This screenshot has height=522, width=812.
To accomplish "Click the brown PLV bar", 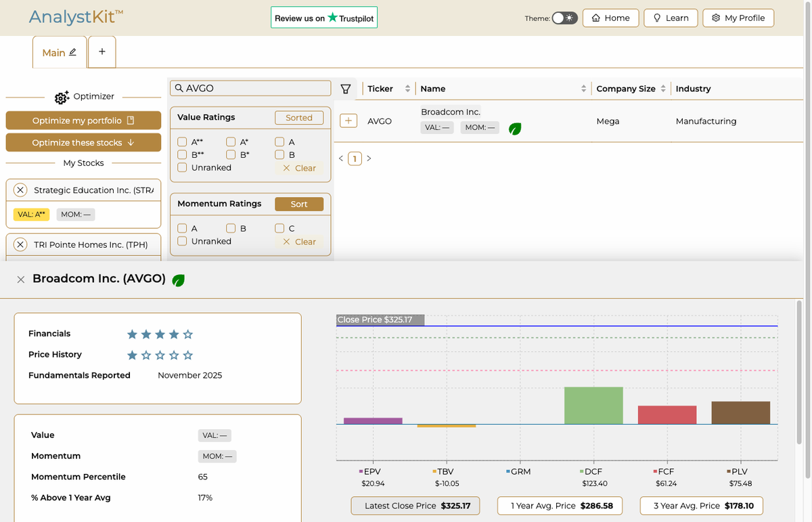I will 741,413.
